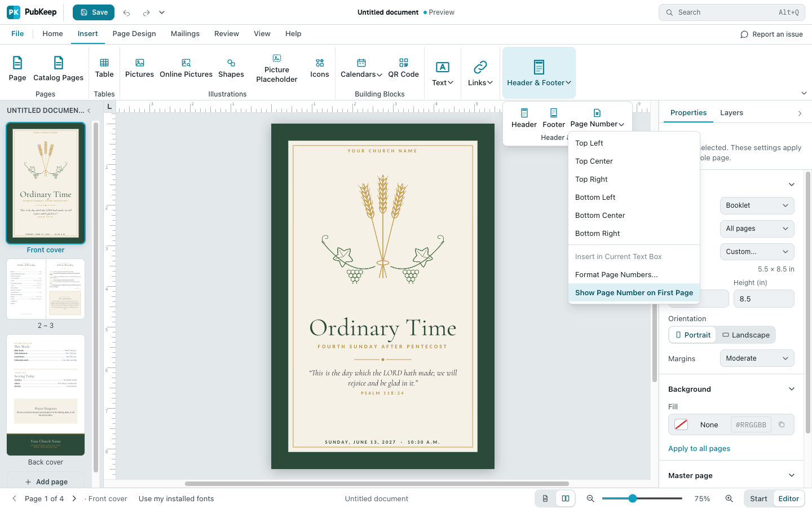Screen dimensions: 812x508
Task: Switch to Start mode
Action: [x=758, y=498]
